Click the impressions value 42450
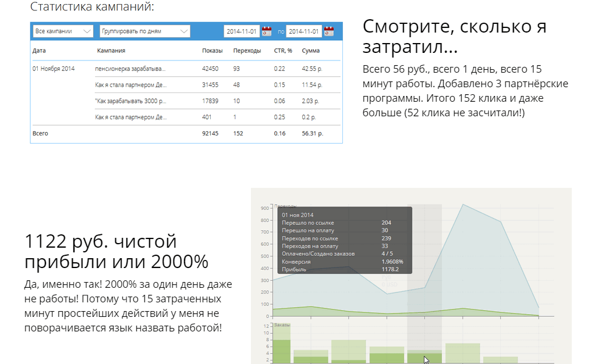The height and width of the screenshot is (364, 616). [x=210, y=69]
